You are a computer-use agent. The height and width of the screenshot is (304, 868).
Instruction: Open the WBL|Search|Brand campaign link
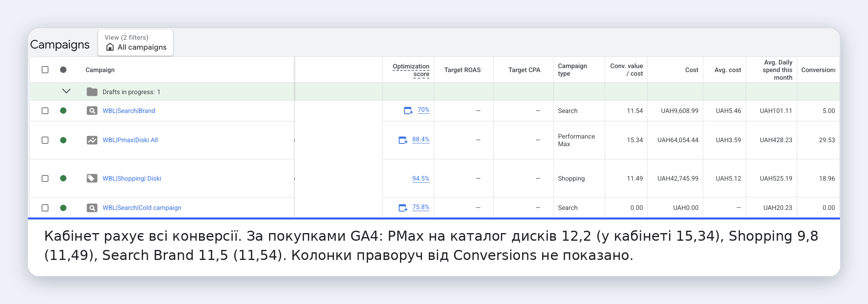pos(129,111)
